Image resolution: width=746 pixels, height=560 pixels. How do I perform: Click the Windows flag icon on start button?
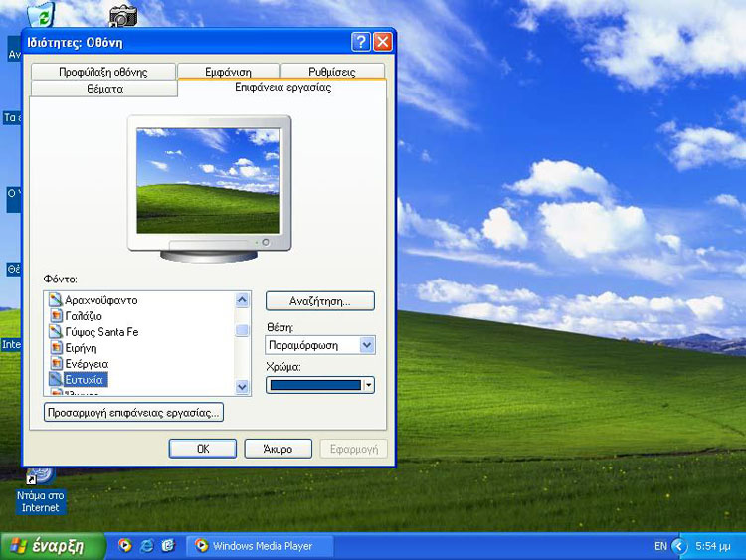pyautogui.click(x=18, y=546)
